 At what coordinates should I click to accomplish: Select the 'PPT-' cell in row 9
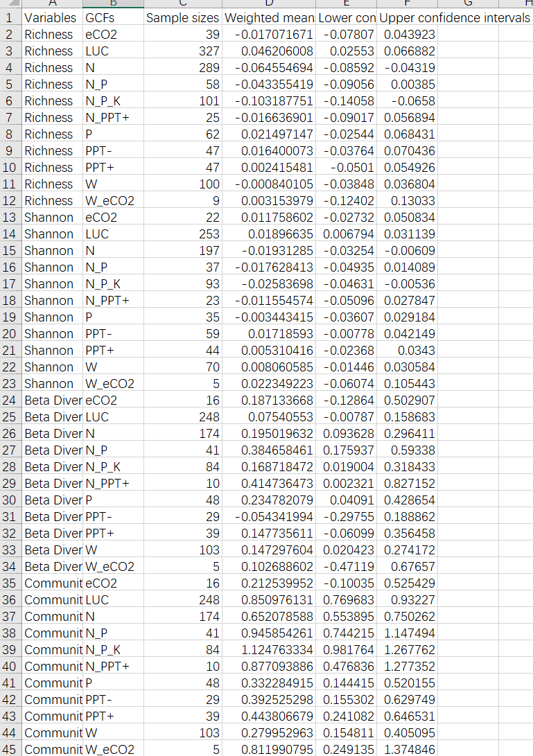click(x=114, y=151)
